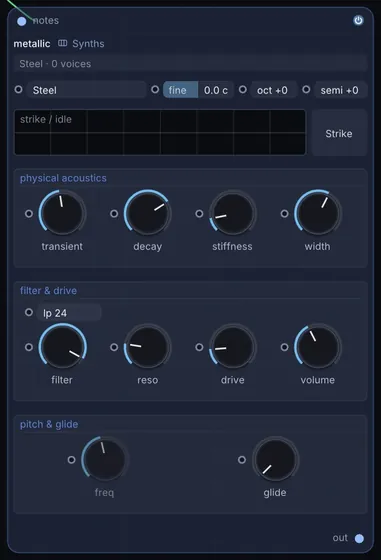
Task: Toggle the module power button
Action: coord(358,20)
